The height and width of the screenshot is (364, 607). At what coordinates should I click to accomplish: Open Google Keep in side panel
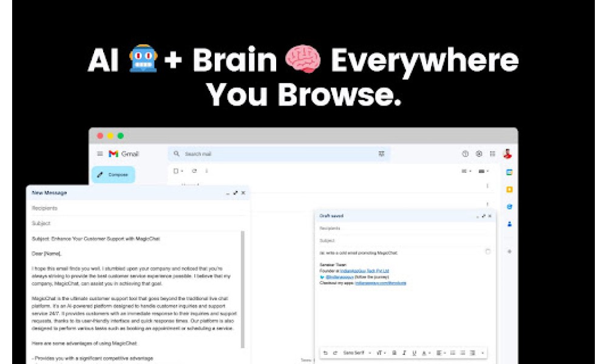point(509,189)
